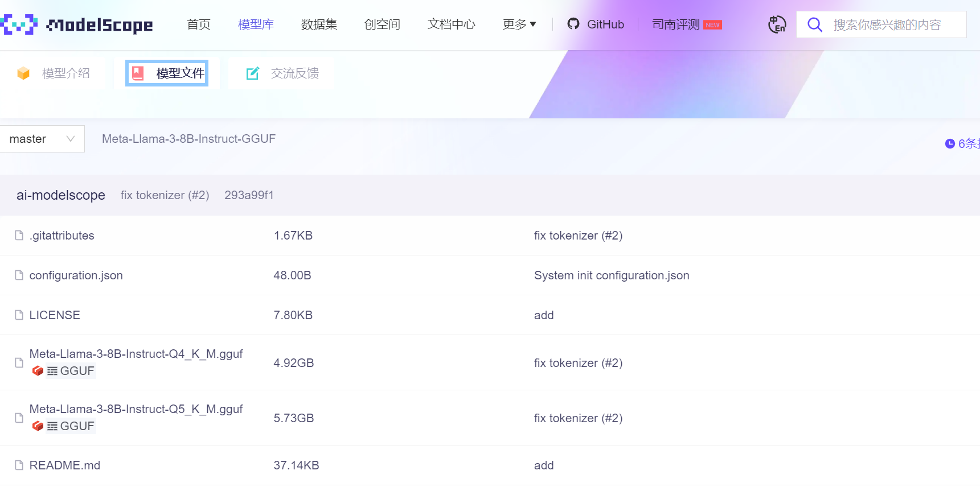Open the .gitattributes file
Image resolution: width=980 pixels, height=491 pixels.
point(62,236)
